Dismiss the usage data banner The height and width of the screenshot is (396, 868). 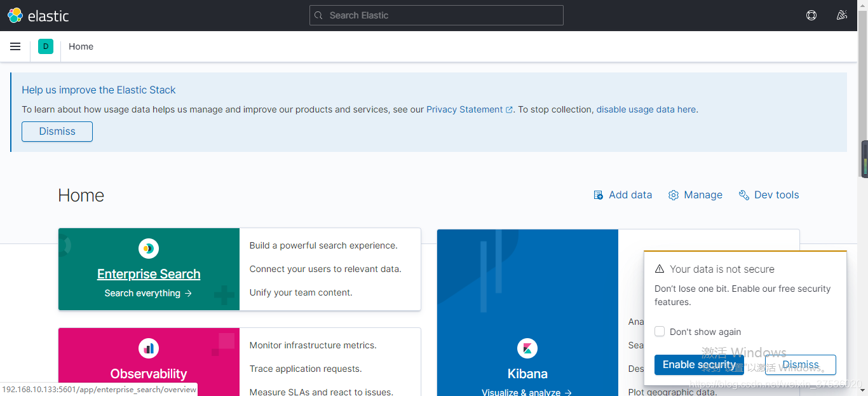57,132
